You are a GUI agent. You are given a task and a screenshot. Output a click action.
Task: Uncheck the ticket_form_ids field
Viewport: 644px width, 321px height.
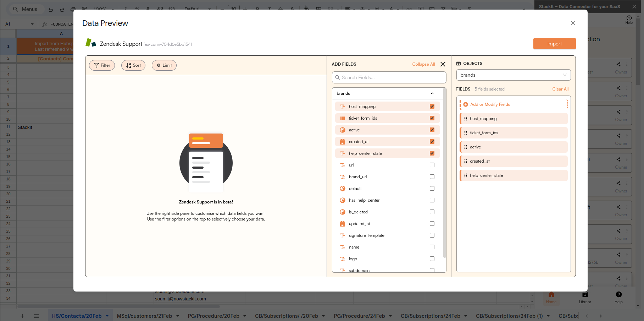coord(432,118)
